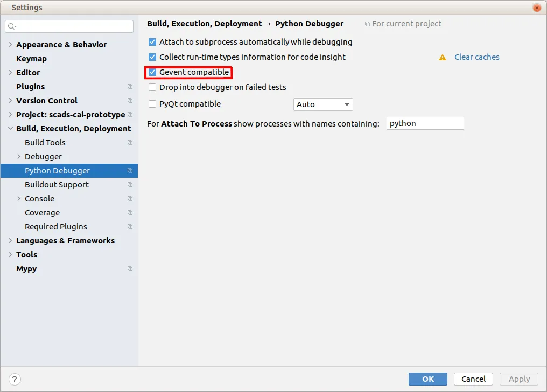This screenshot has width=547, height=392.
Task: Click the OK button
Action: point(427,379)
